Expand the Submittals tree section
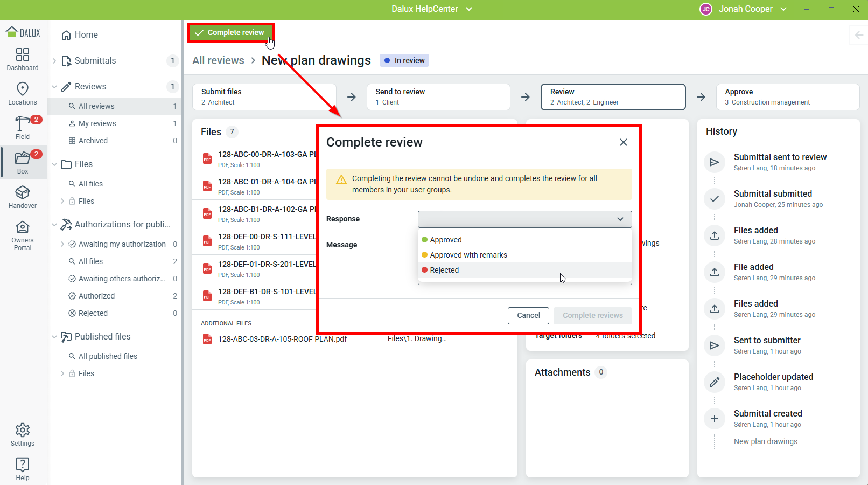868x485 pixels. click(x=54, y=61)
